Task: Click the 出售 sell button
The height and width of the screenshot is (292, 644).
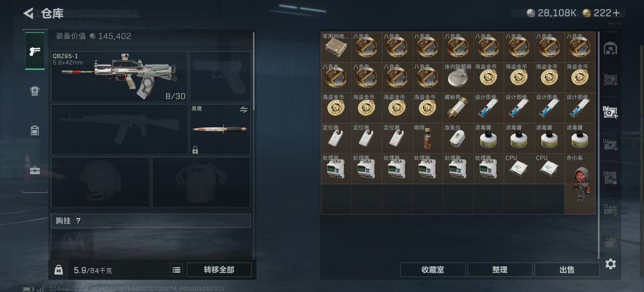Action: click(567, 270)
